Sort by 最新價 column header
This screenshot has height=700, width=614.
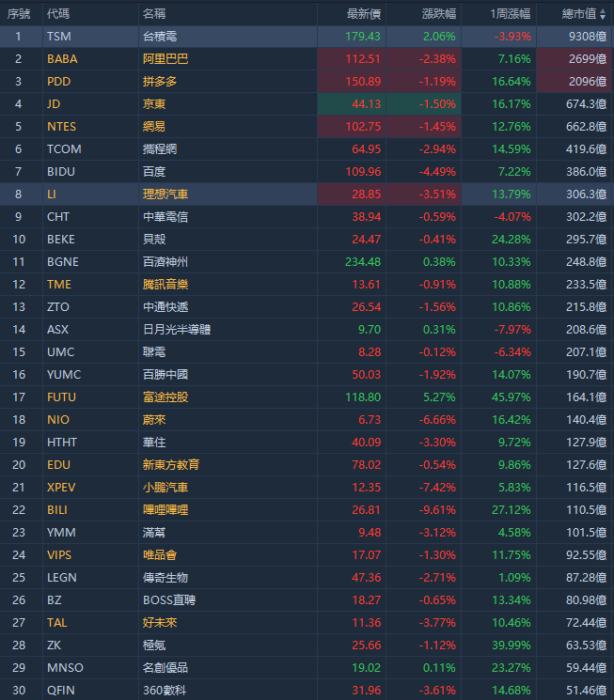(363, 13)
